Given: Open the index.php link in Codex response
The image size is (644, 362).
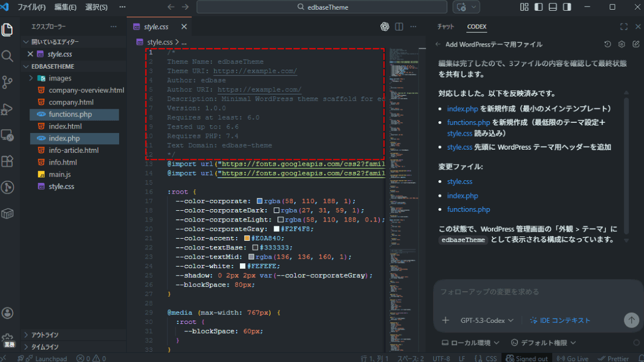Looking at the screenshot, I should click(462, 109).
